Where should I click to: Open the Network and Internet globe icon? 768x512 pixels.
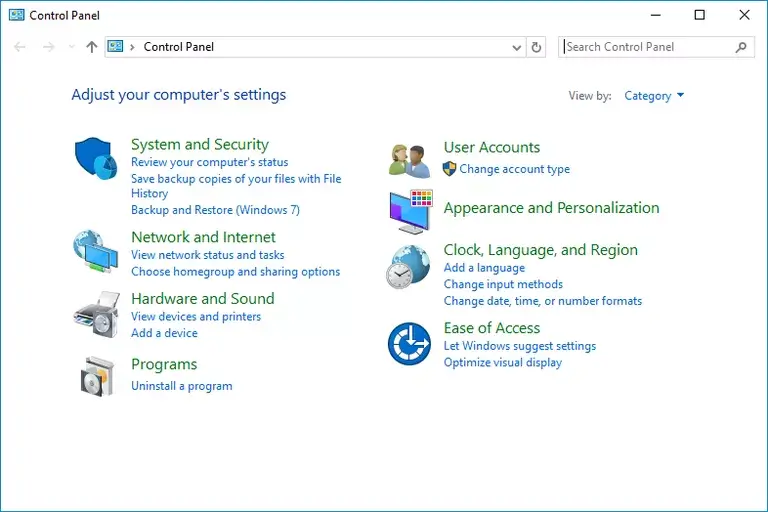coord(96,250)
